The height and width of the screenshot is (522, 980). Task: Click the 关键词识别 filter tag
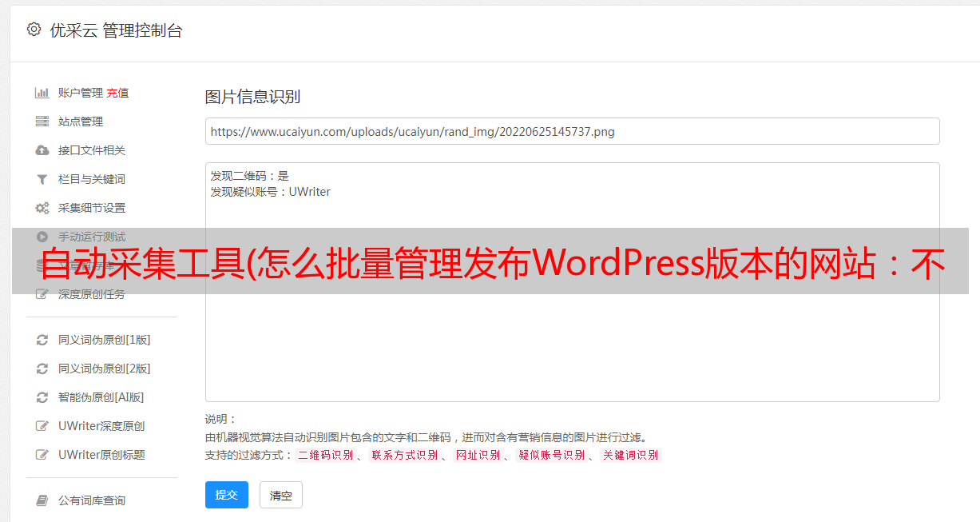630,455
